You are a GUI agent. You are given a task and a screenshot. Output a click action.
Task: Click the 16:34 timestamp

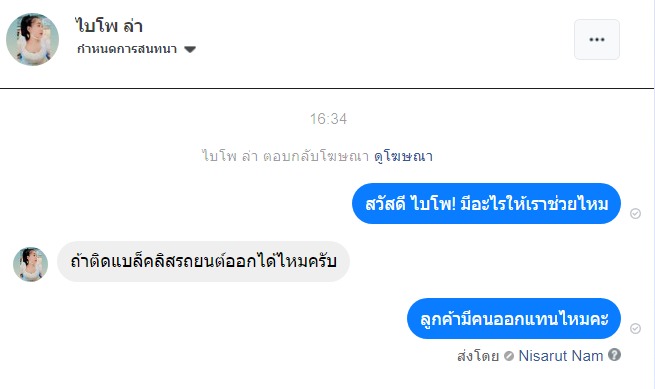pos(328,119)
